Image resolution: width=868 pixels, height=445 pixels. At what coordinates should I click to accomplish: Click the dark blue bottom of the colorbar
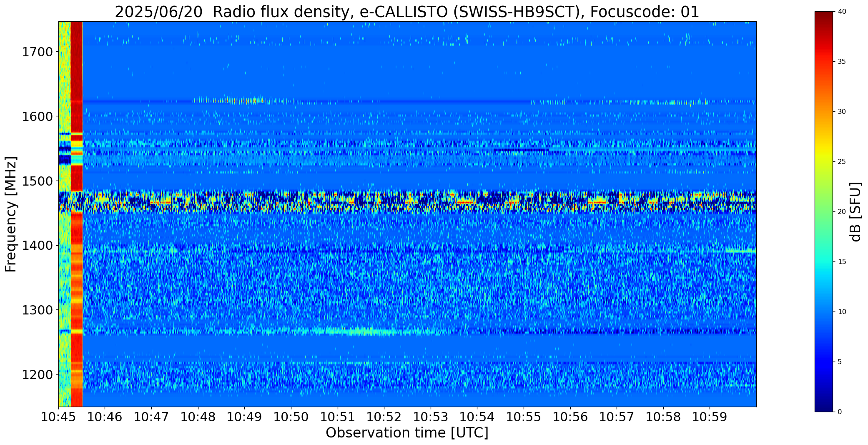[824, 405]
